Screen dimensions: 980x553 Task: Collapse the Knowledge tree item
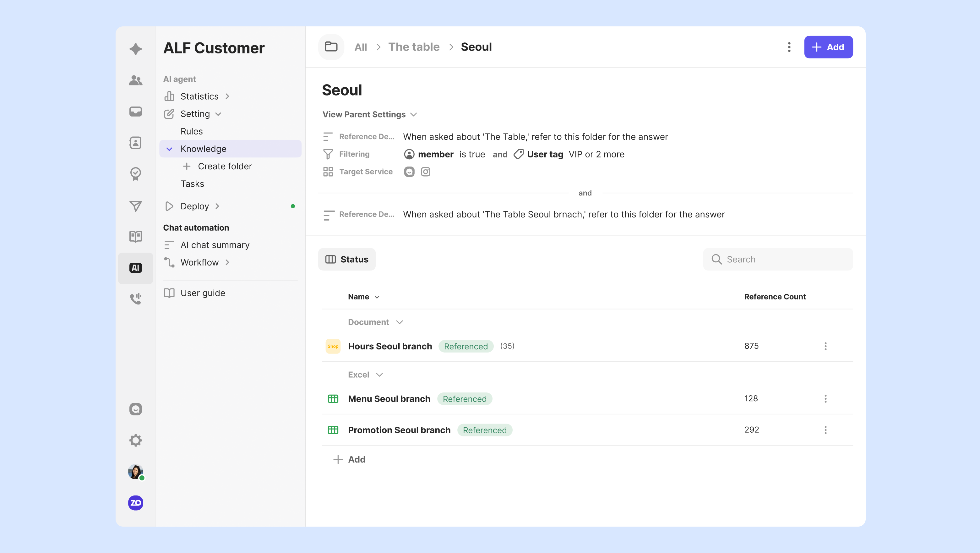(x=169, y=149)
